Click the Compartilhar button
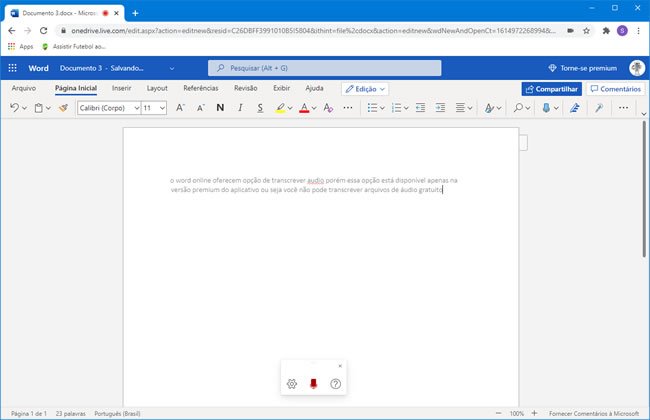 551,88
